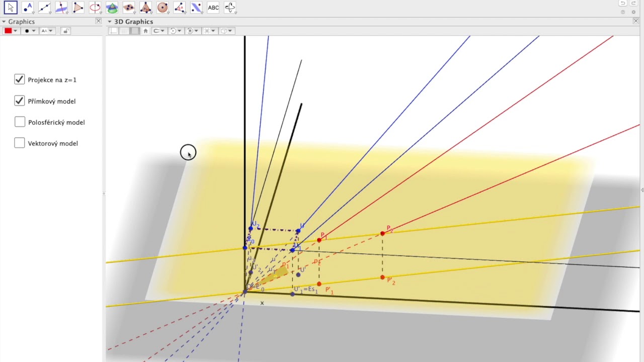Select the Rotate 3D view tool

coord(230,8)
